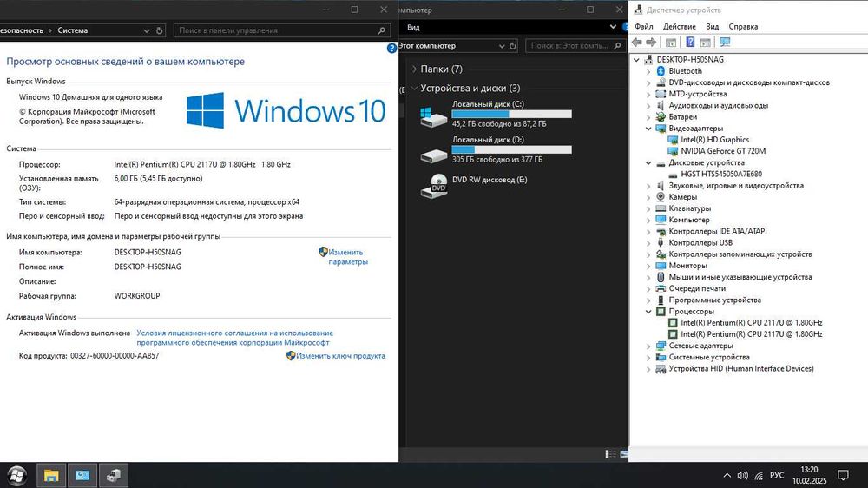Collapse the Дисковые устройства node
Image resolution: width=868 pixels, height=488 pixels.
click(648, 163)
